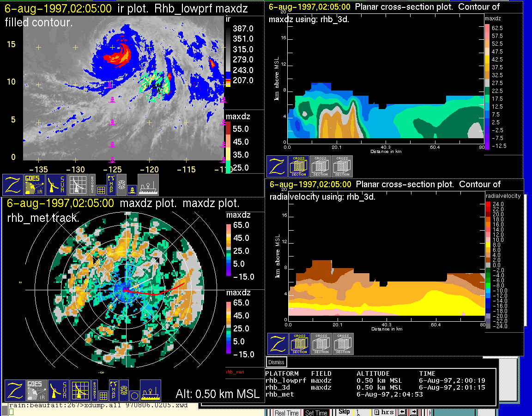Click the ship track icon in lower maxdz window
The height and width of the screenshot is (416, 532).
[x=150, y=391]
